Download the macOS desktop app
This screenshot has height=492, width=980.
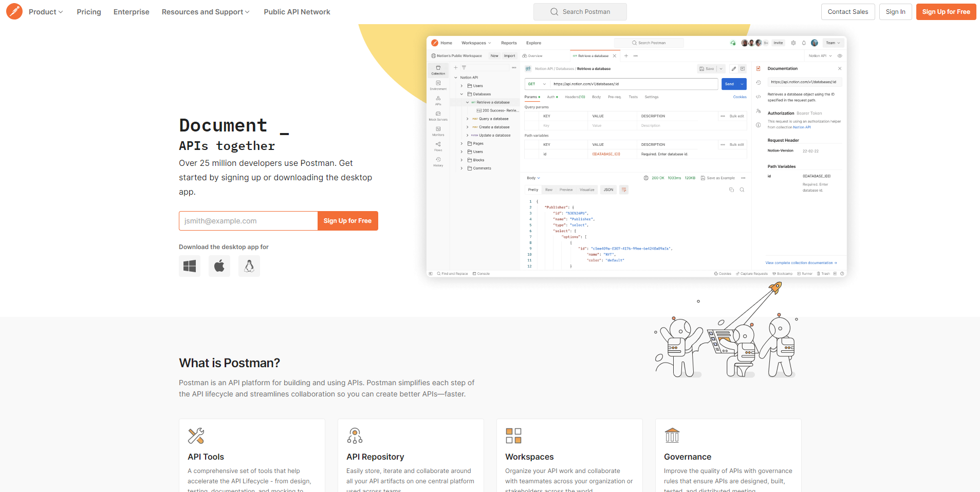coord(219,266)
